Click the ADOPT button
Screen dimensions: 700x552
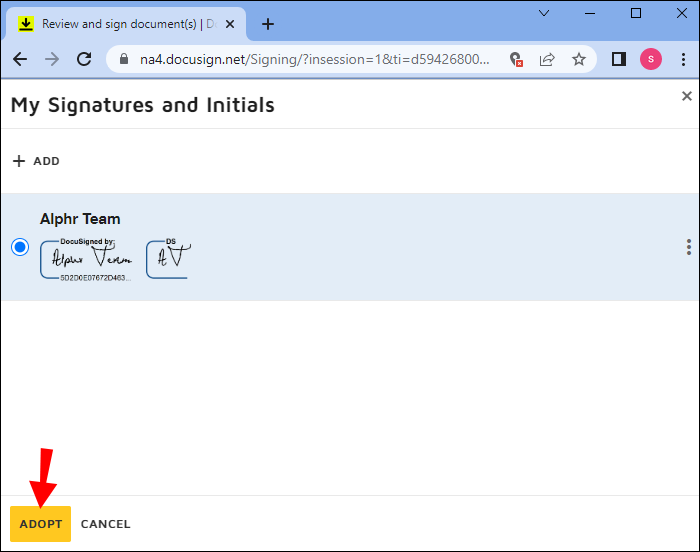click(x=41, y=524)
